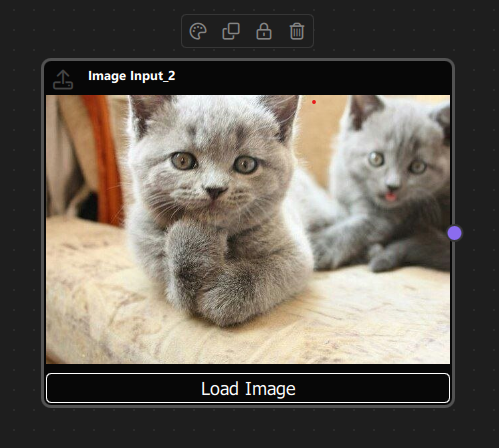The width and height of the screenshot is (499, 448).
Task: Click the Load Image button
Action: point(248,388)
